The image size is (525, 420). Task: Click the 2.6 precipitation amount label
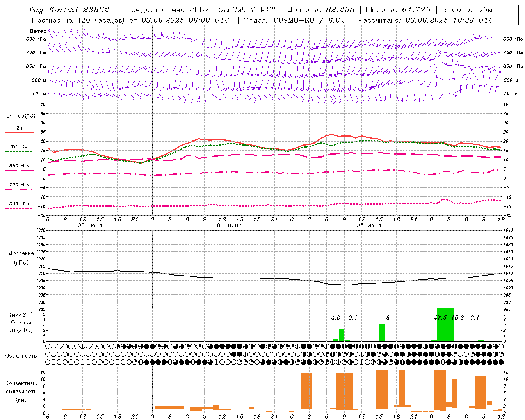point(336,317)
